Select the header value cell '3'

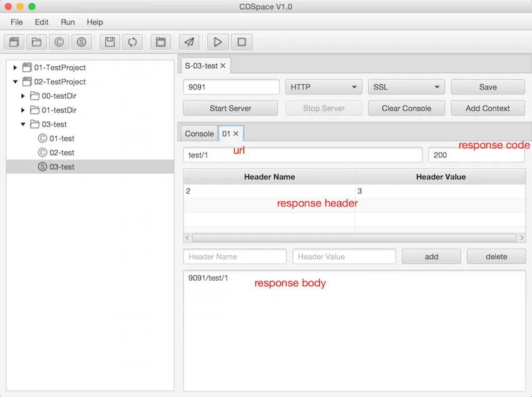pyautogui.click(x=441, y=191)
